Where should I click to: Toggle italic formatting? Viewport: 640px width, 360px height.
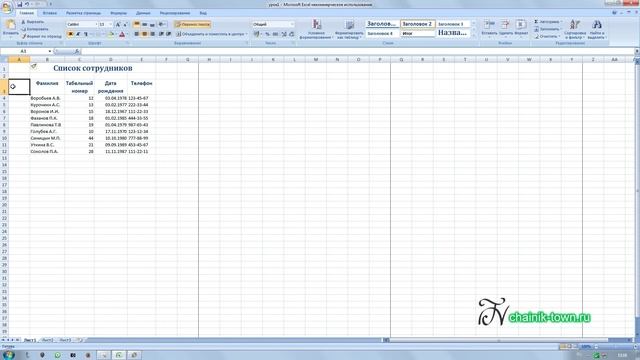[x=78, y=34]
